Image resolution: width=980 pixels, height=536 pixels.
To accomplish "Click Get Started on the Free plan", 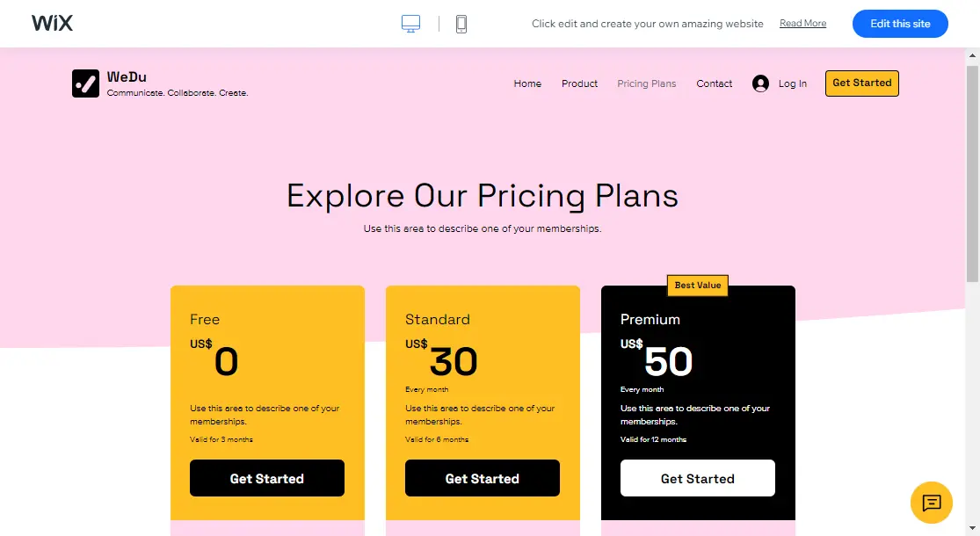I will pos(266,478).
